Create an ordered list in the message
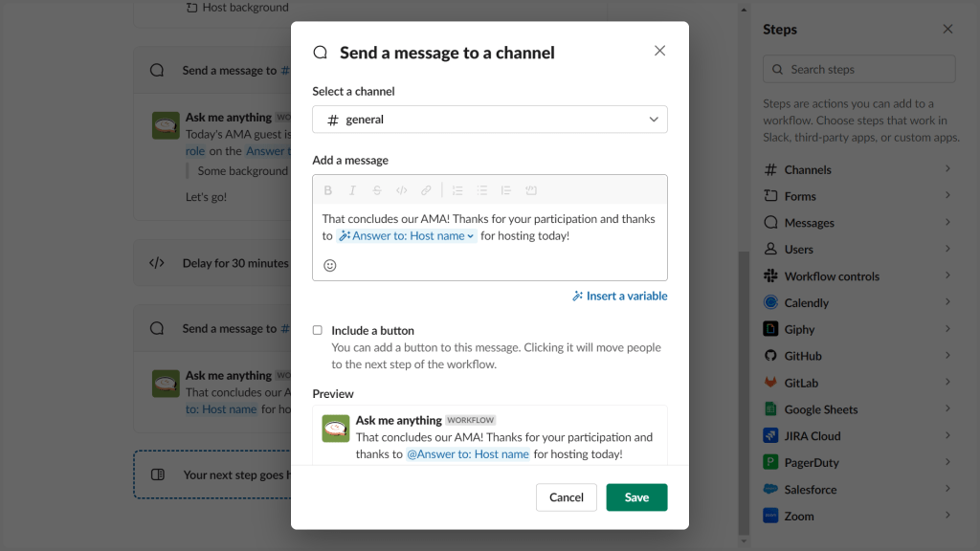This screenshot has height=551, width=980. coord(457,190)
